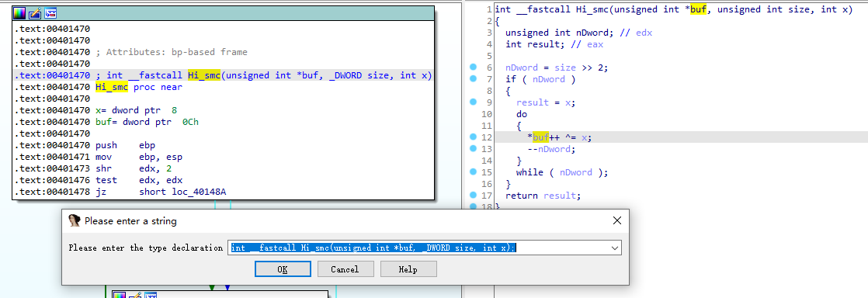Click the '--nDword;' statement
Viewport: 868px width, 298px height.
(x=551, y=149)
